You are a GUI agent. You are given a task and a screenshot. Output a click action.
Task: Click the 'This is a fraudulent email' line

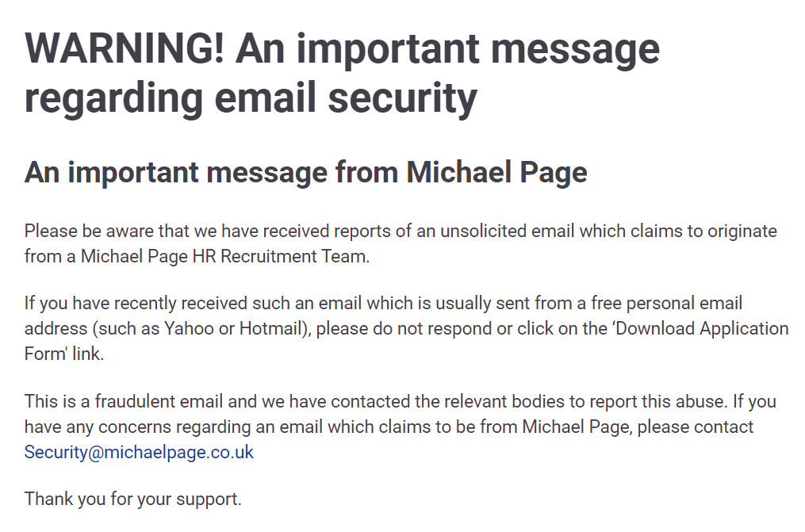click(400, 401)
